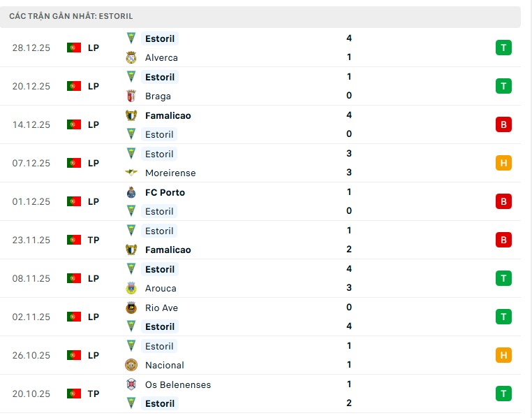The height and width of the screenshot is (418, 532).
Task: Click red B badge for FC Porto match
Action: (x=503, y=201)
